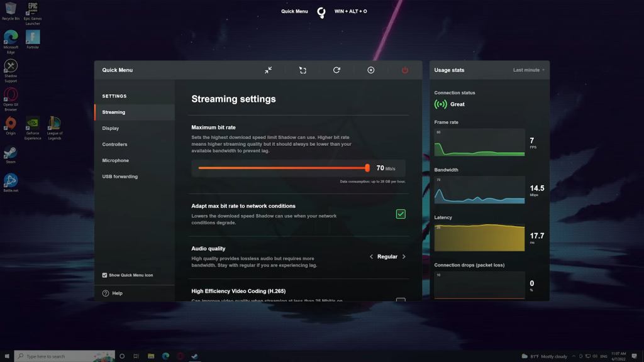Click in the taskbar search box
The height and width of the screenshot is (362, 644).
point(65,356)
